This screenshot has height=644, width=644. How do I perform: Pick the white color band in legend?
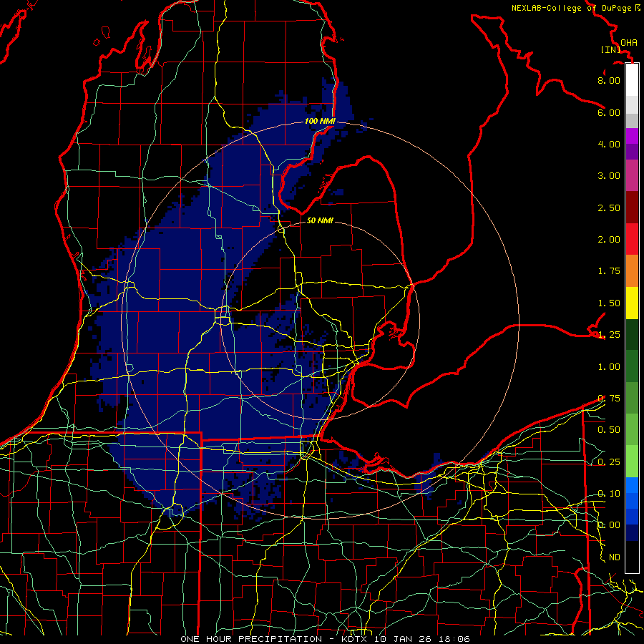(632, 80)
